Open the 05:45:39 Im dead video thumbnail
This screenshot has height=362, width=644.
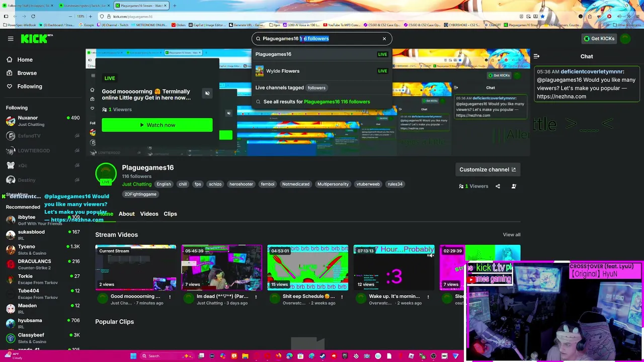[x=222, y=267]
